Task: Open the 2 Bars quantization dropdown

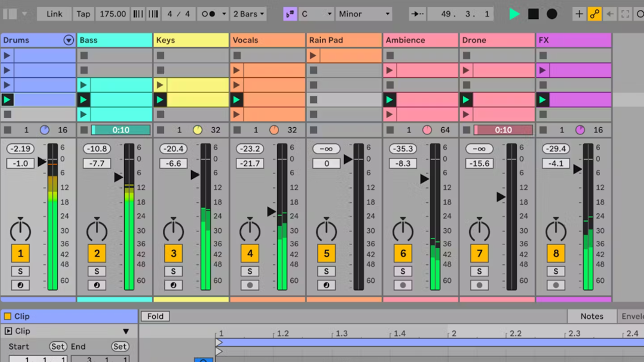Action: point(249,14)
